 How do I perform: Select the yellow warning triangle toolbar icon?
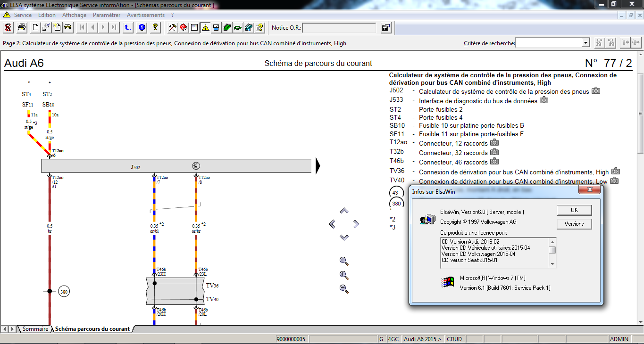[205, 27]
